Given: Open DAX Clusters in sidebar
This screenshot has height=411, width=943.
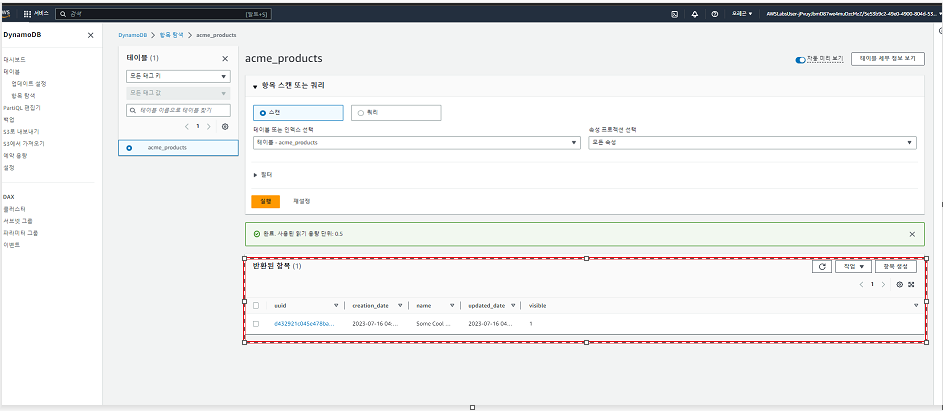Looking at the screenshot, I should click(x=14, y=209).
